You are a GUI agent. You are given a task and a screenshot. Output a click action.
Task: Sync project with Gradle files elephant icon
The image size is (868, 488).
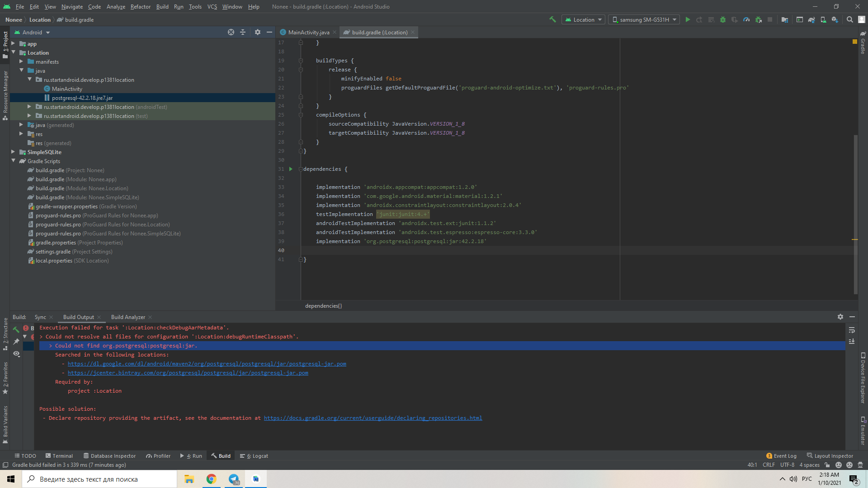click(x=811, y=19)
